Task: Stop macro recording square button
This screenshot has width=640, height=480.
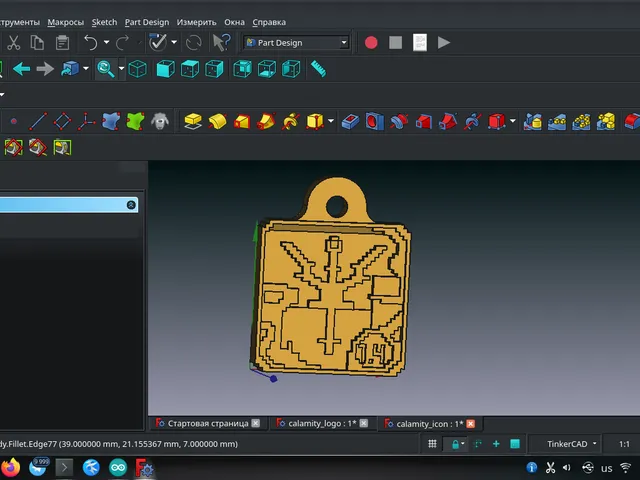Action: point(396,42)
